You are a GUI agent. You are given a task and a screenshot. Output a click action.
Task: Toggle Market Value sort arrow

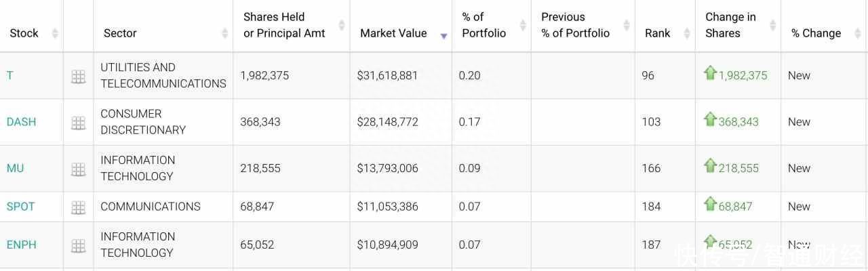click(x=443, y=35)
